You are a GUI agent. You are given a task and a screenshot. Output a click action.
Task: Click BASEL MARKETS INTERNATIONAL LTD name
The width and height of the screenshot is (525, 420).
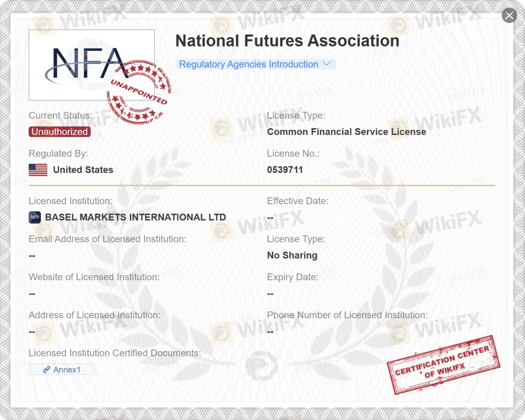[x=135, y=217]
